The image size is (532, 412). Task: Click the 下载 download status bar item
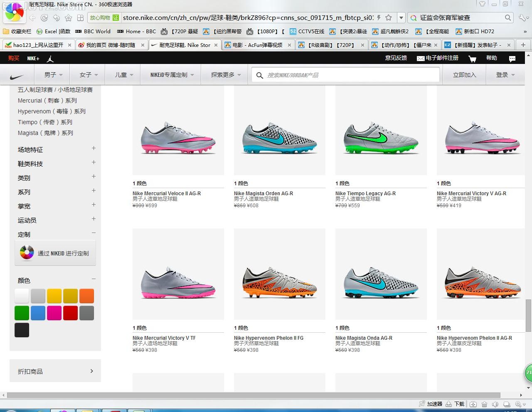tap(455, 404)
